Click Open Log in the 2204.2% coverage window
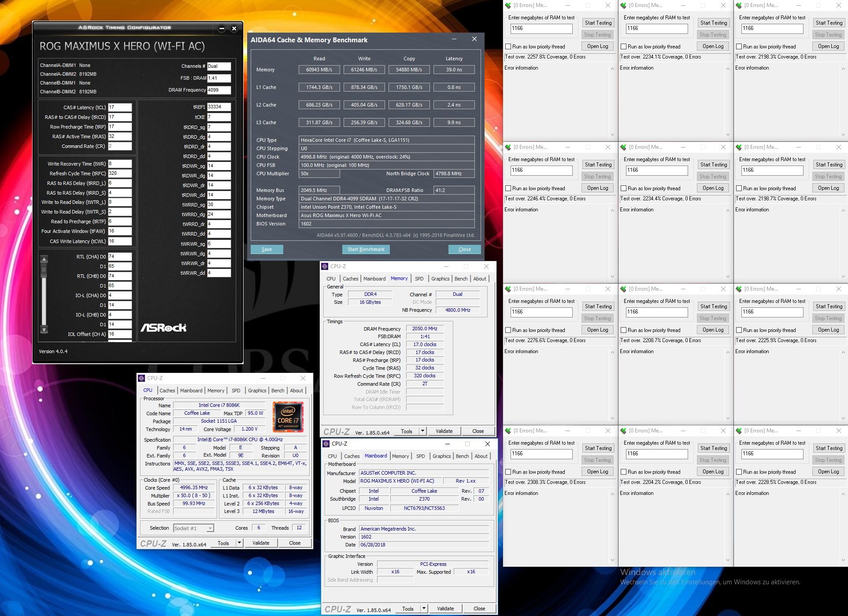 [x=713, y=472]
